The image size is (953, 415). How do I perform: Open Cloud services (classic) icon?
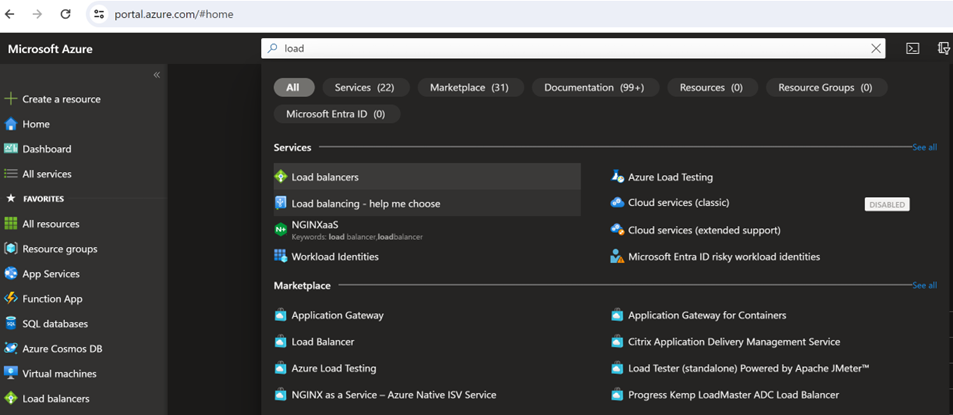(618, 202)
